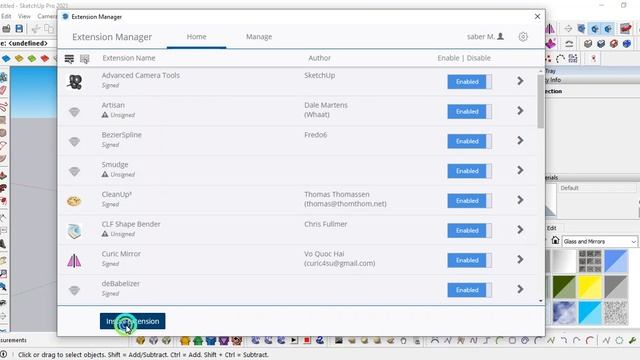Screen dimensions: 640x360
Task: Toggle Advanced Camera Tools Enabled switch
Action: point(469,82)
